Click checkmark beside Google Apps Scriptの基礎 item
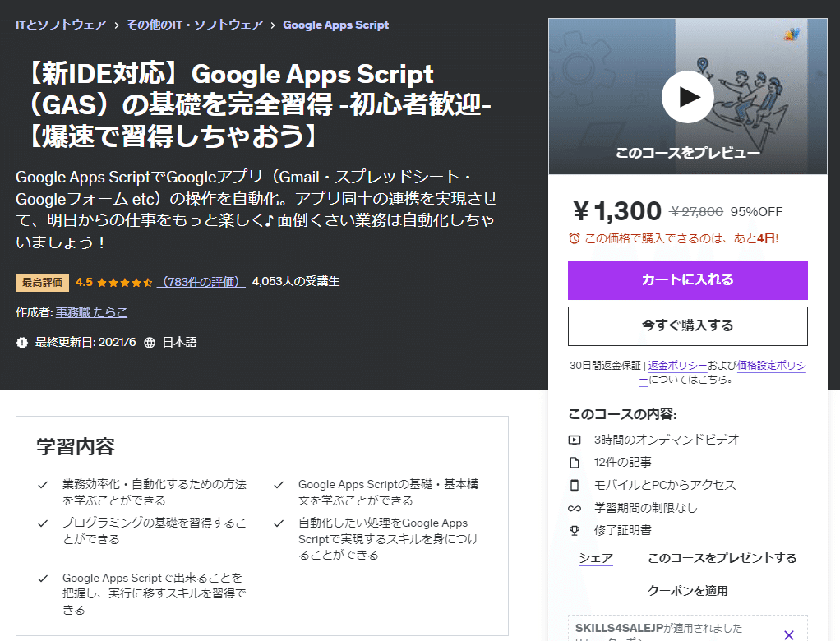This screenshot has height=641, width=840. (279, 485)
